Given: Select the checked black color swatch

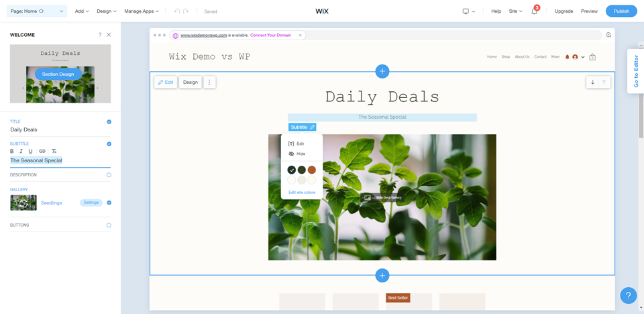Looking at the screenshot, I should tap(292, 170).
